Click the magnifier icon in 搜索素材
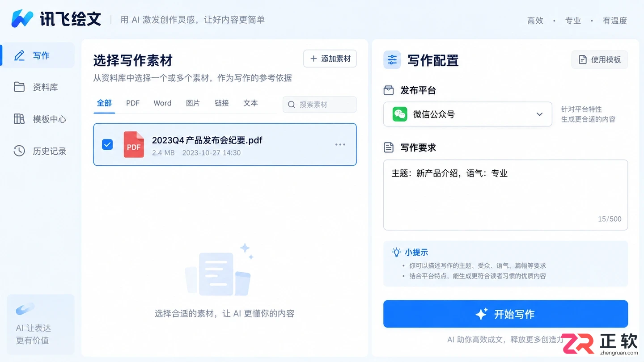Viewport: 644px width, 362px height. [292, 105]
